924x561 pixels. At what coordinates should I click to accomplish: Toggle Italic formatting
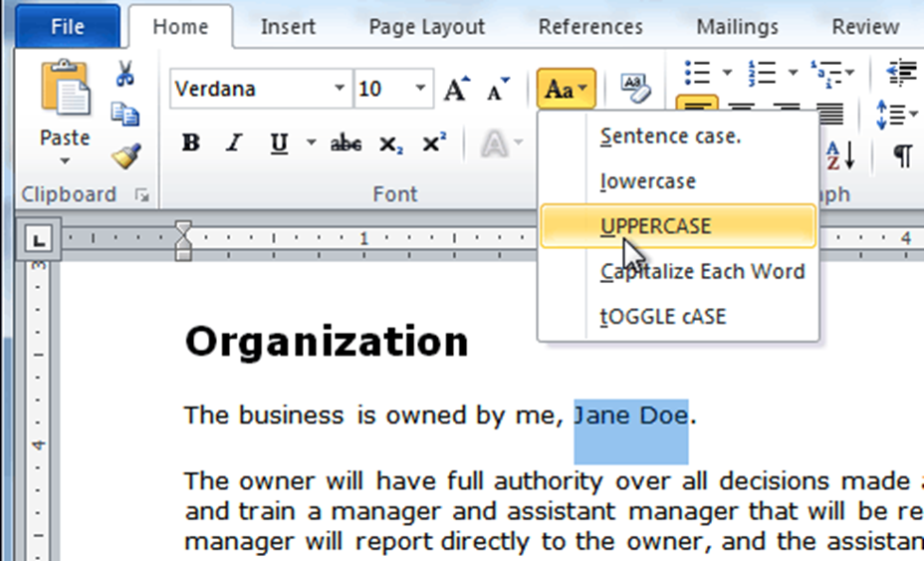pos(235,142)
